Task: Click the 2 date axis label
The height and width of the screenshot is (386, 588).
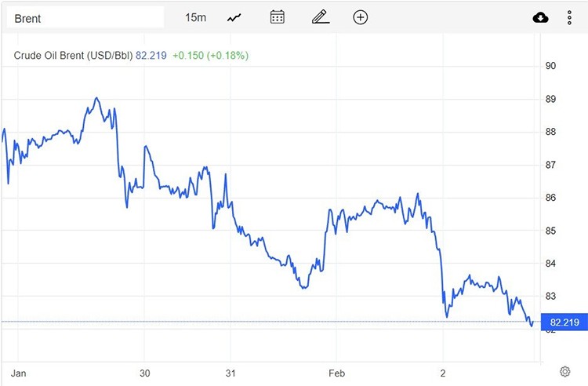Action: (x=443, y=372)
